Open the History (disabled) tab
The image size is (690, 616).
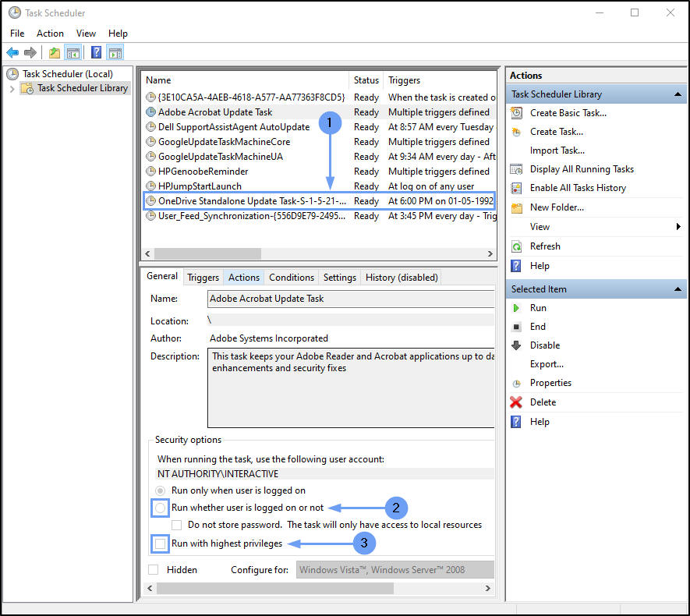tap(402, 278)
